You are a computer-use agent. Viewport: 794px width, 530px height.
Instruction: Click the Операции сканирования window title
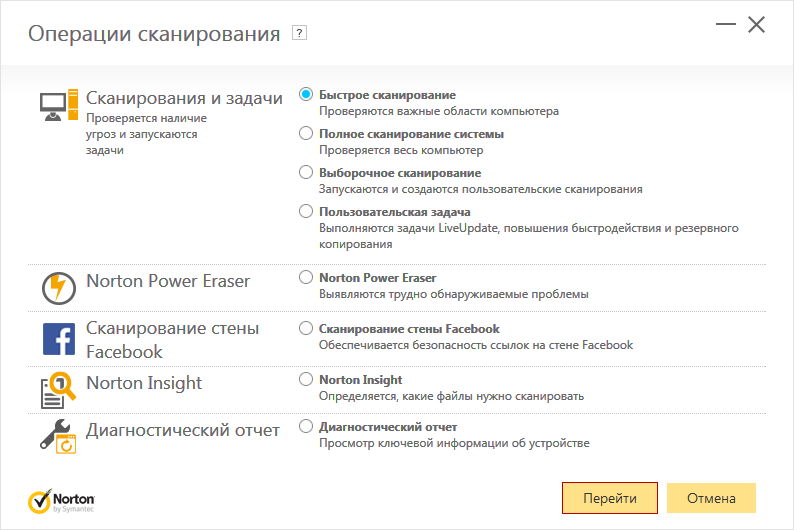[x=154, y=34]
